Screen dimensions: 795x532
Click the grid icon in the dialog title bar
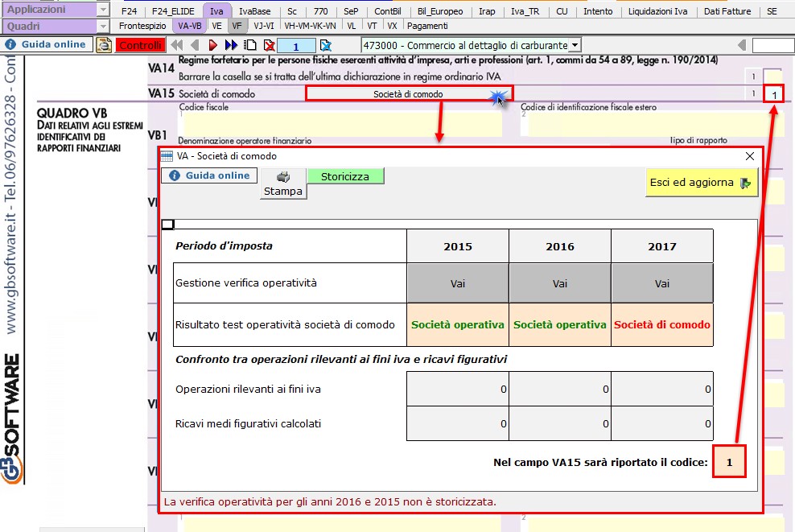pyautogui.click(x=167, y=155)
